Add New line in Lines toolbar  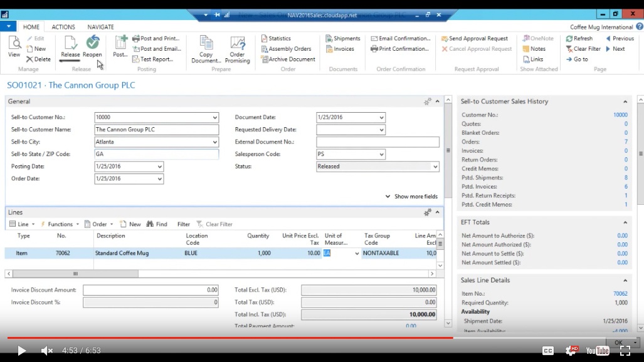130,224
